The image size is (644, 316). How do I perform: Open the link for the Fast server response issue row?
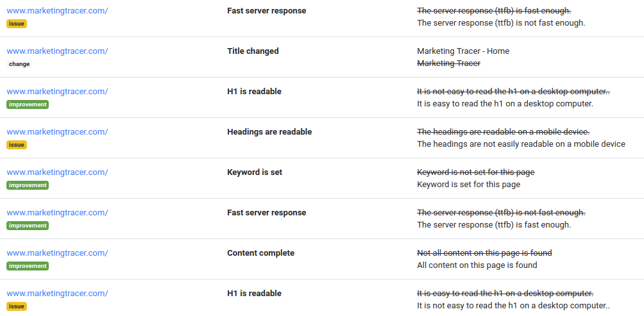(57, 11)
